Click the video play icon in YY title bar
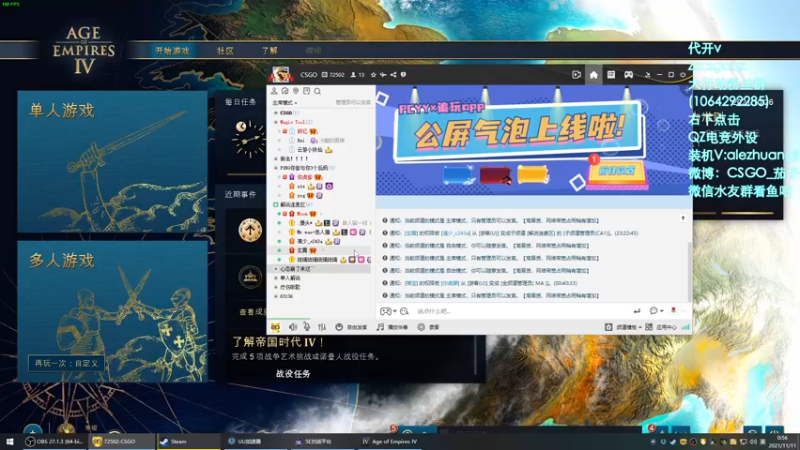Viewport: 800px width, 450px height. 576,75
